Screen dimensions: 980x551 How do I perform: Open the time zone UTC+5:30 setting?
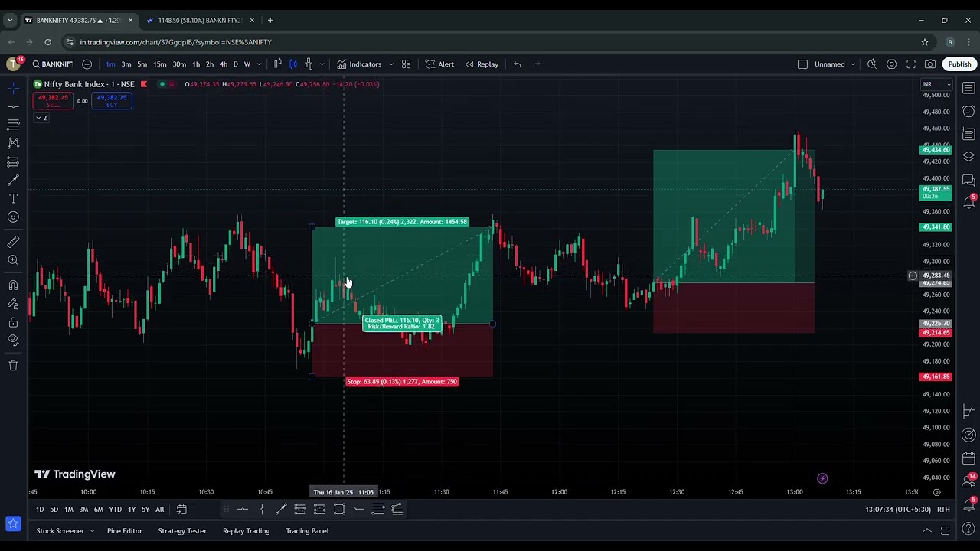coord(897,510)
